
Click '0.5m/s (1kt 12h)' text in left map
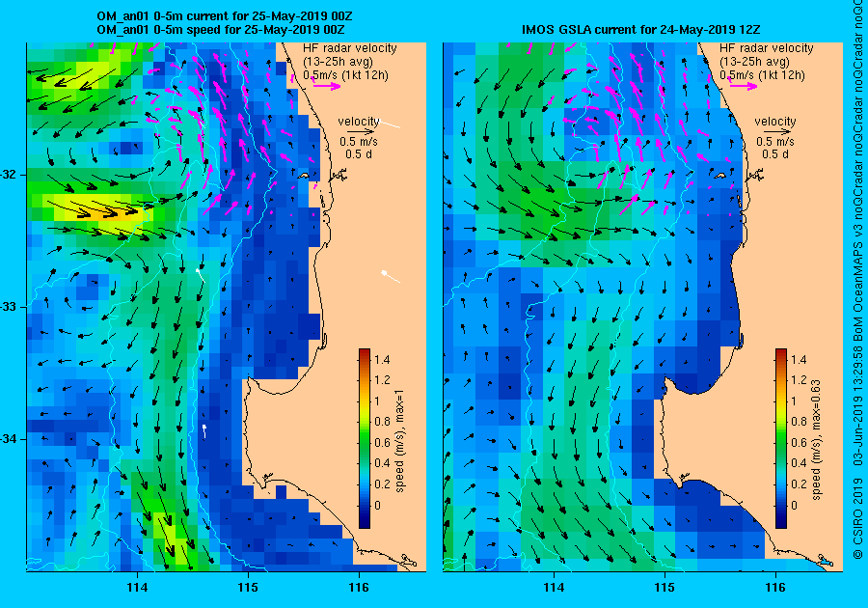(x=345, y=74)
